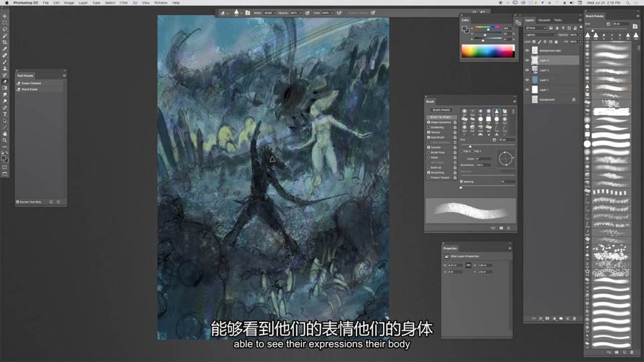
Task: Open the Layer menu
Action: click(x=83, y=3)
